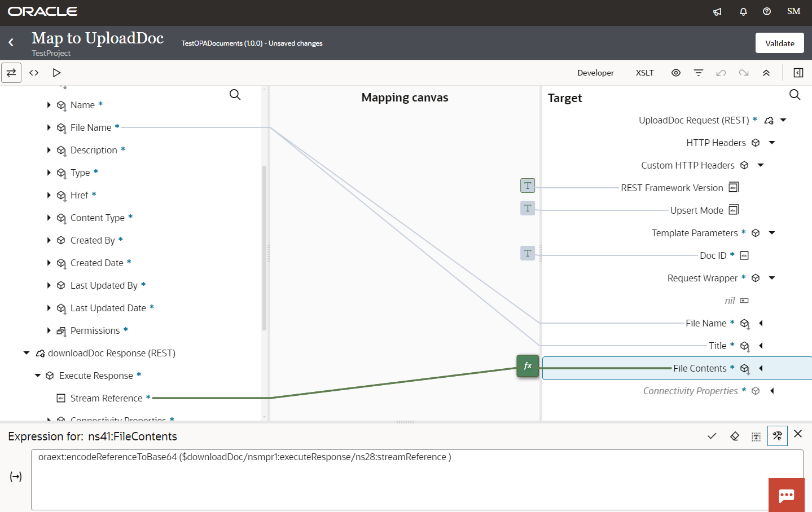Viewport: 812px width, 512px height.
Task: Expand the Permissions source node
Action: coord(48,330)
